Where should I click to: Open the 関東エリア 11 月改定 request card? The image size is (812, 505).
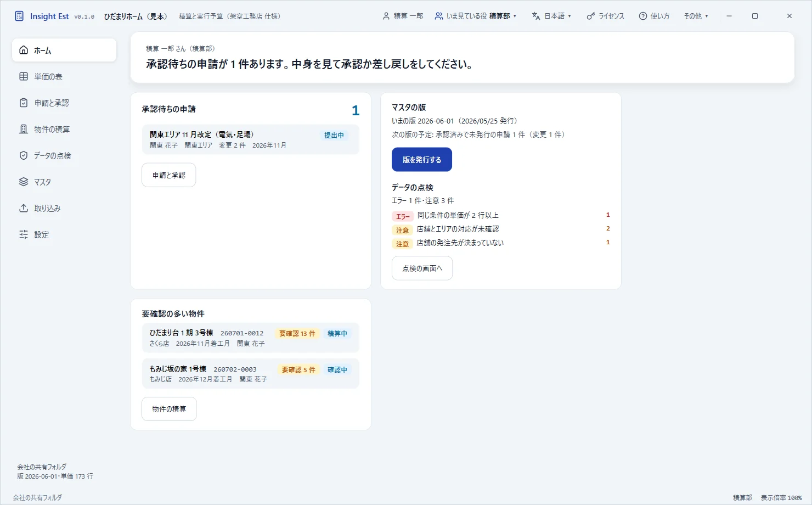point(250,139)
